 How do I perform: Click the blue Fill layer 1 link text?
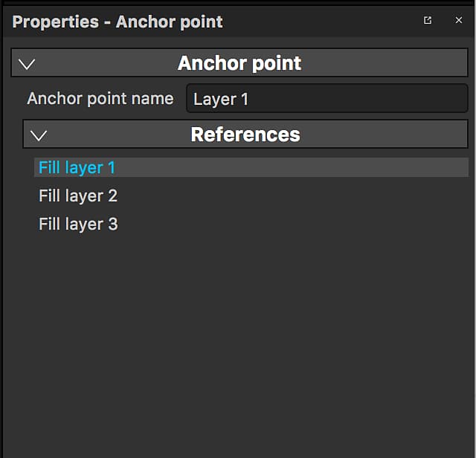77,167
